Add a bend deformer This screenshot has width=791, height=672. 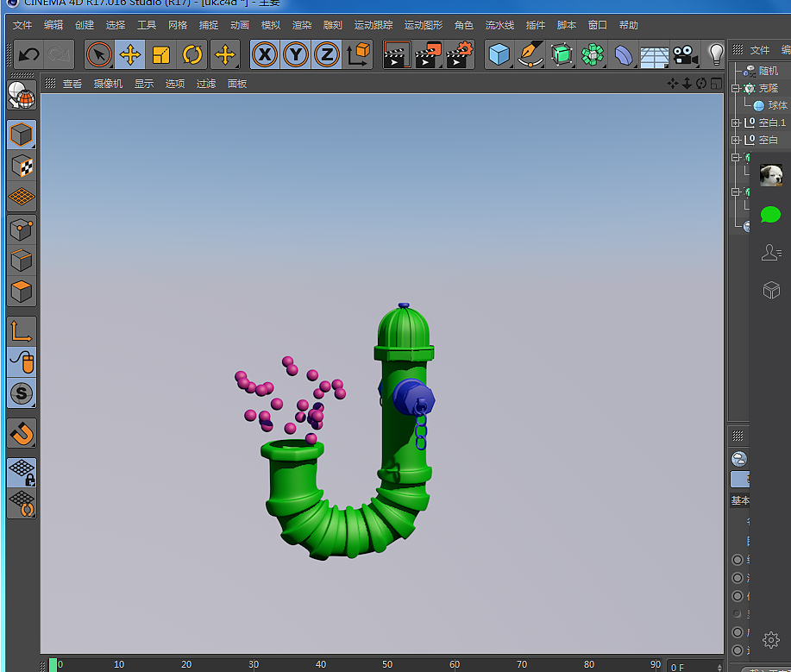click(x=624, y=54)
